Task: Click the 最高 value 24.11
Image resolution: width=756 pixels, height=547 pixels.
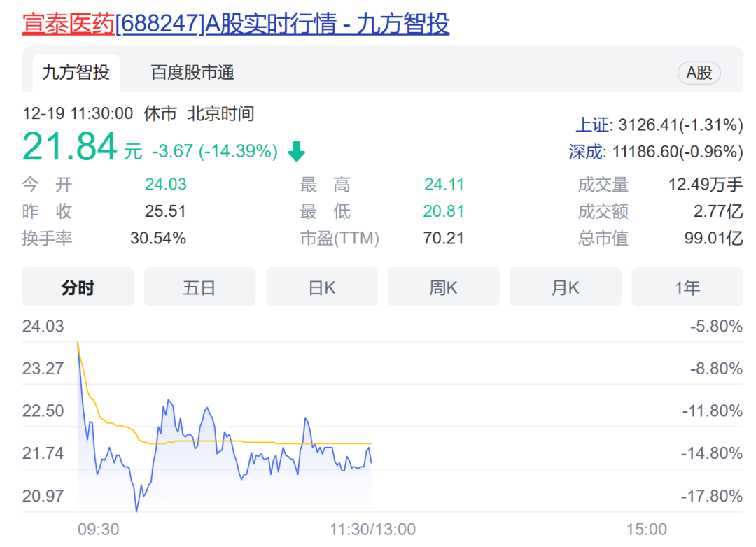Action: point(444,184)
